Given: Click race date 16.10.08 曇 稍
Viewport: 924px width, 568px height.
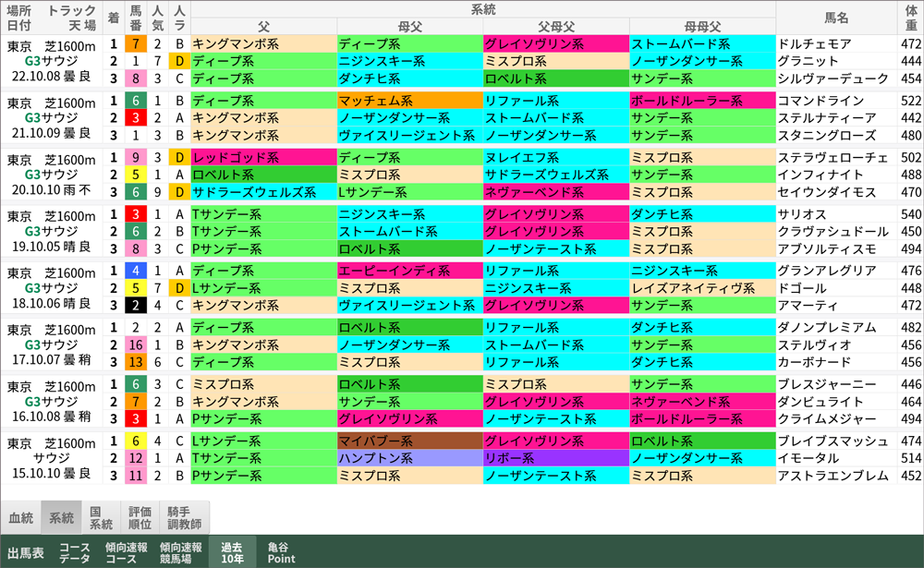Looking at the screenshot, I should point(51,417).
